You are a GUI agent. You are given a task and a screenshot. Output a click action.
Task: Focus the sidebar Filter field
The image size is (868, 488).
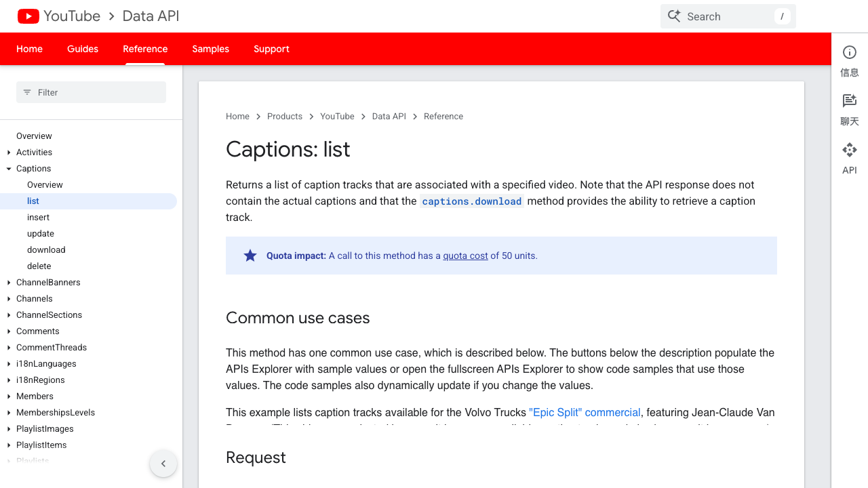click(x=91, y=92)
